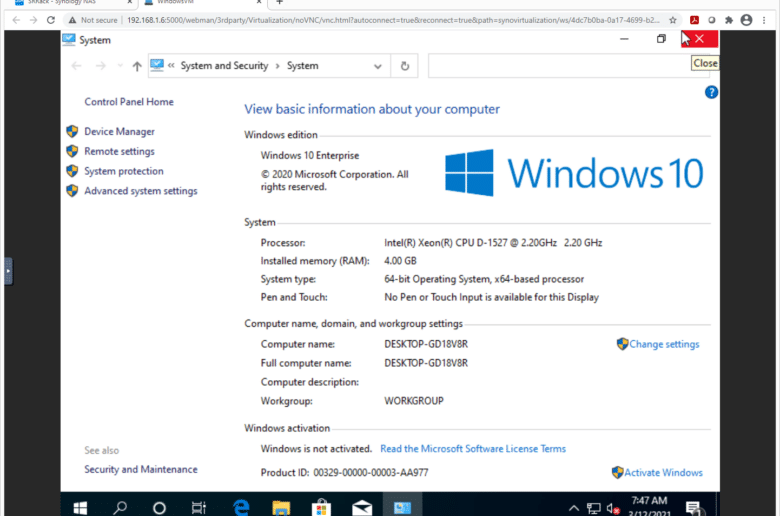Click the double chevron in breadcrumb path
The image size is (780, 516).
click(x=171, y=66)
